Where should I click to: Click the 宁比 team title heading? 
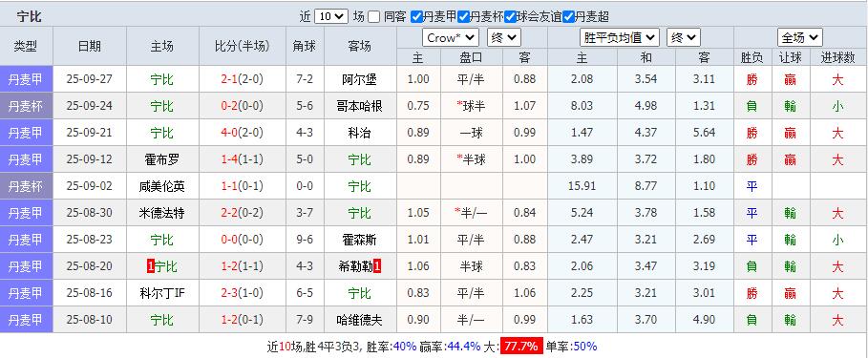29,16
